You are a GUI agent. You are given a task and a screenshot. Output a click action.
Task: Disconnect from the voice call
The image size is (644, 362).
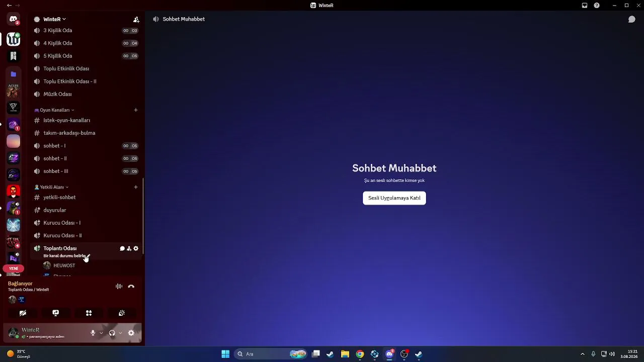(131, 286)
